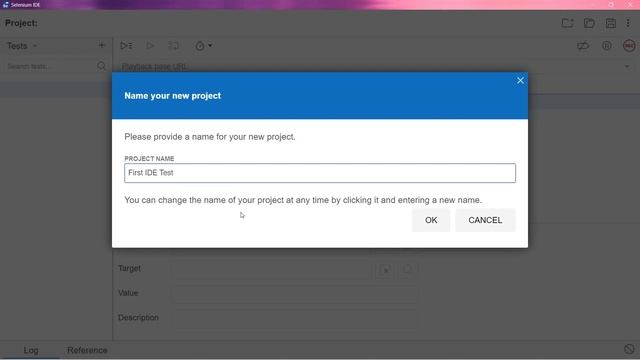Click the open project folder icon

pos(589,23)
